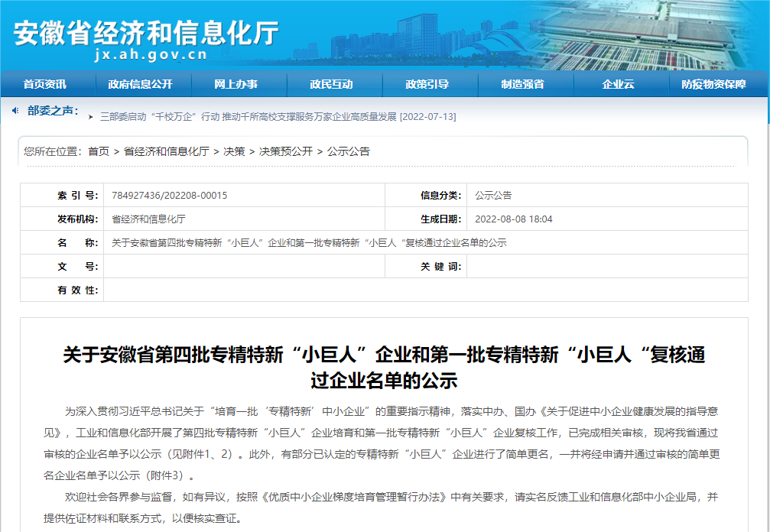Open the 企业云 navigation tab
770x532 pixels.
pos(618,84)
